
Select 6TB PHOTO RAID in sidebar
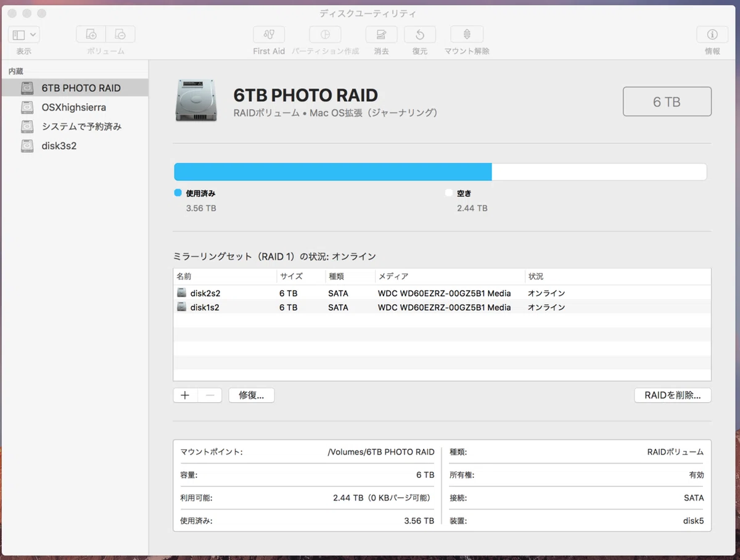pyautogui.click(x=75, y=88)
